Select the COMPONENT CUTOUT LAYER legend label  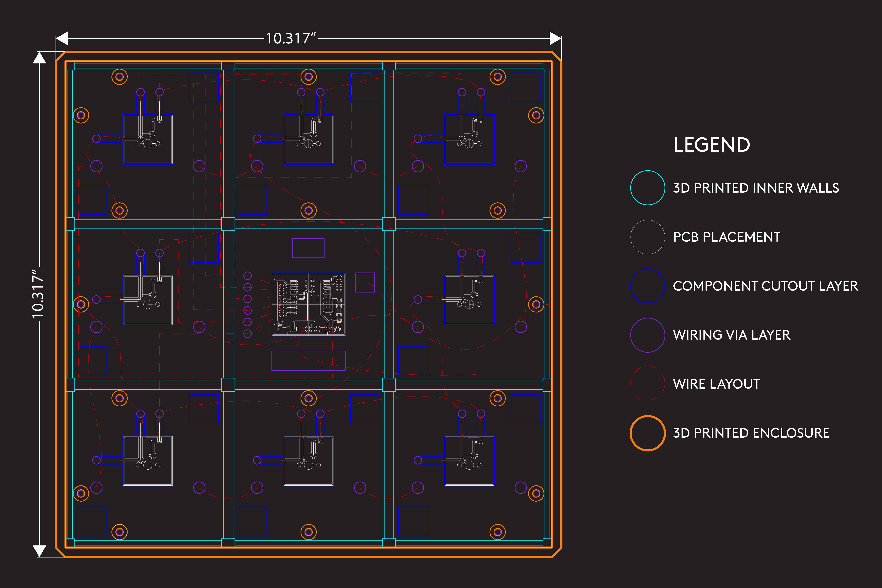pos(765,286)
